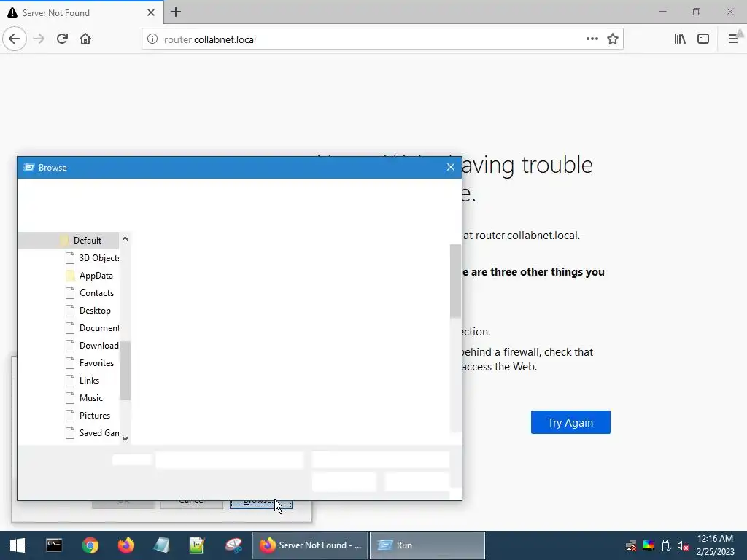Switch to the Run taskbar window
Viewport: 747px width, 560px height.
(427, 545)
